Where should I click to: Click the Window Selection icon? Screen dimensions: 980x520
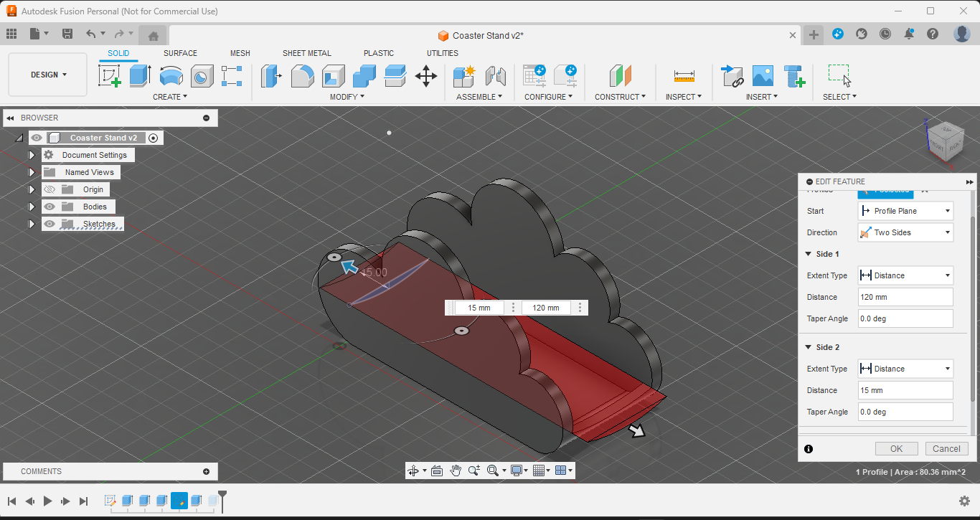click(839, 75)
